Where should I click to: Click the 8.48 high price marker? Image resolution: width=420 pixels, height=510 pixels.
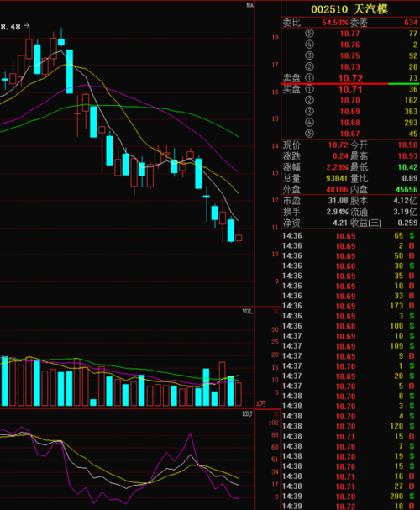click(15, 26)
